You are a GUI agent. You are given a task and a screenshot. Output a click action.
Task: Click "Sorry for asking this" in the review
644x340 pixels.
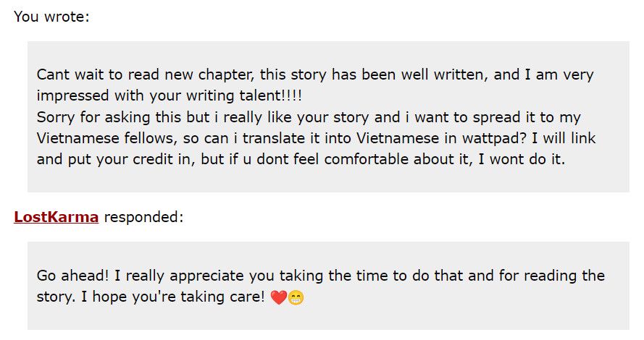[100, 117]
